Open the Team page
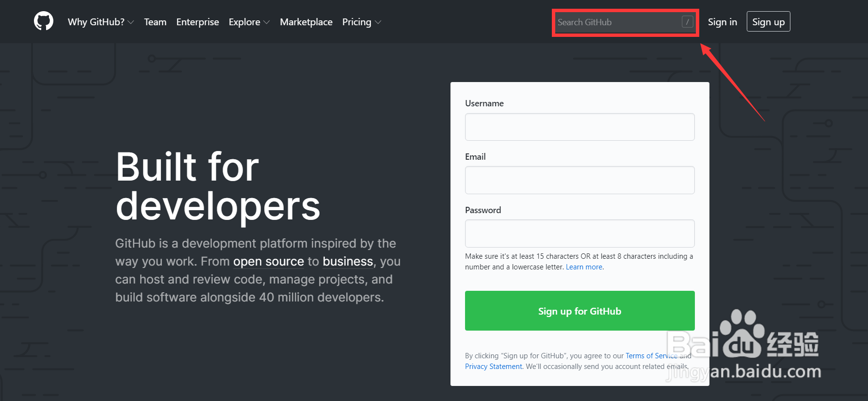Image resolution: width=868 pixels, height=401 pixels. [x=155, y=22]
